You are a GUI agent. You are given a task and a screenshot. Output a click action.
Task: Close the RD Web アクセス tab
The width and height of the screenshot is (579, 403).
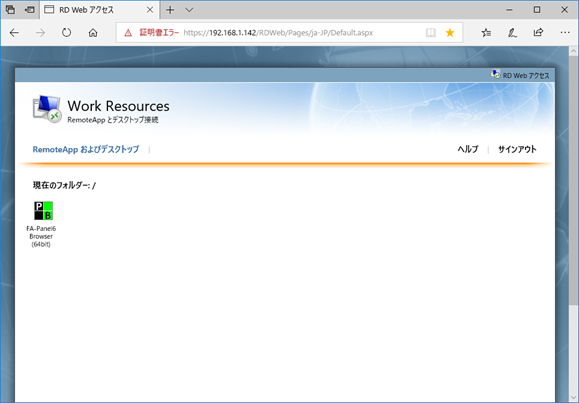pos(150,10)
